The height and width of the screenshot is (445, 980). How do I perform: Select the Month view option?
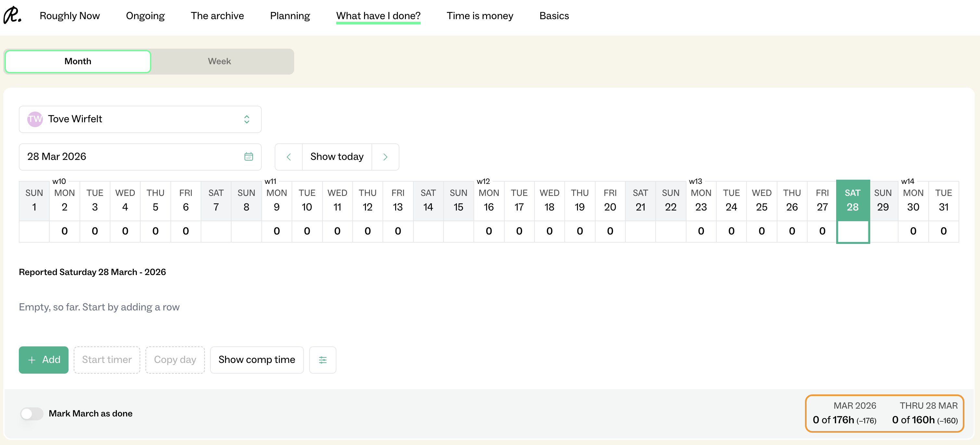[78, 61]
